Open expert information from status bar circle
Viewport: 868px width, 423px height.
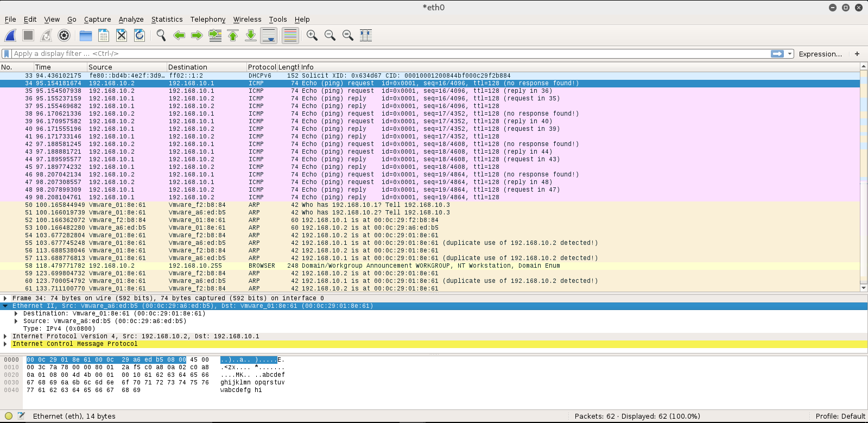point(8,416)
